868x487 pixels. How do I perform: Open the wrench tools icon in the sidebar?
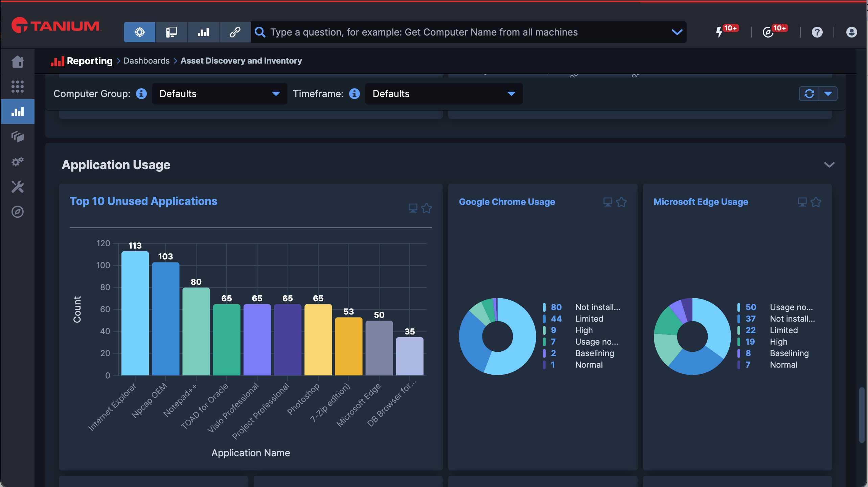coord(18,187)
